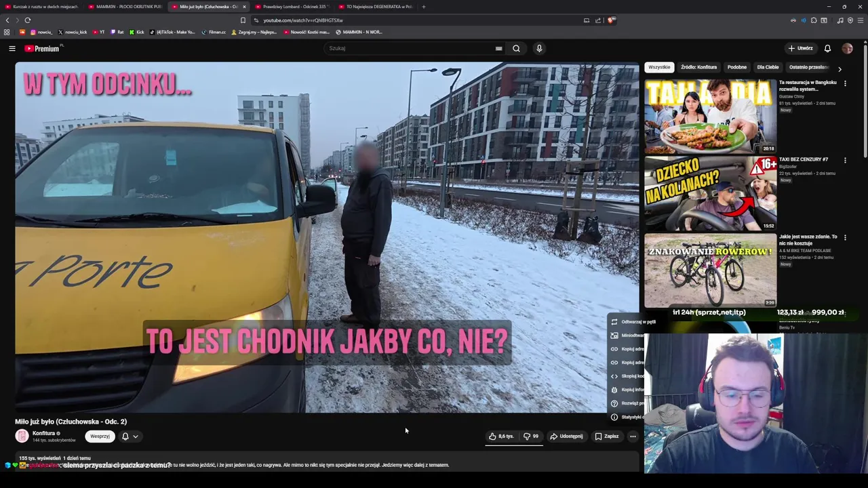868x488 pixels.
Task: Open TAXI BEZ CENZURY #7 title link
Action: 804,159
